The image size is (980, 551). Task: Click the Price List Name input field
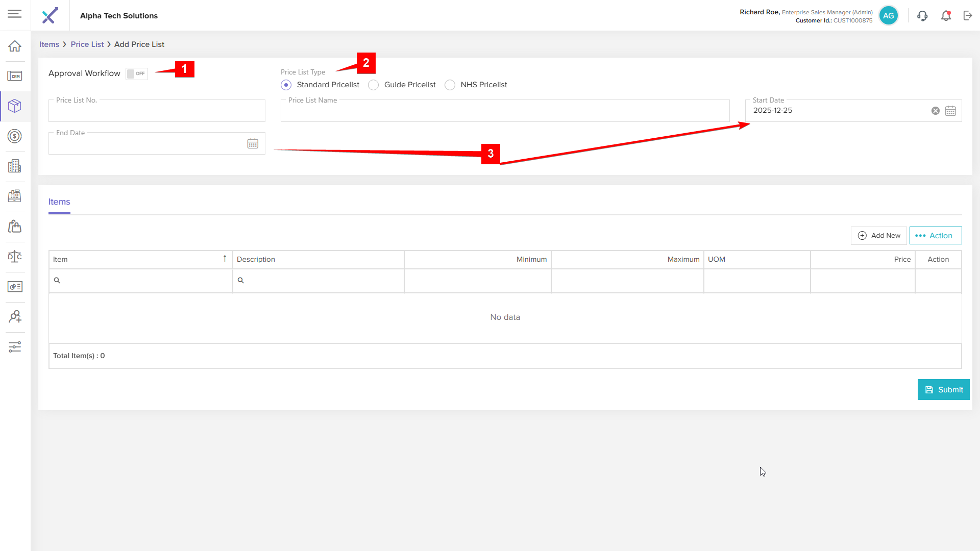(505, 112)
